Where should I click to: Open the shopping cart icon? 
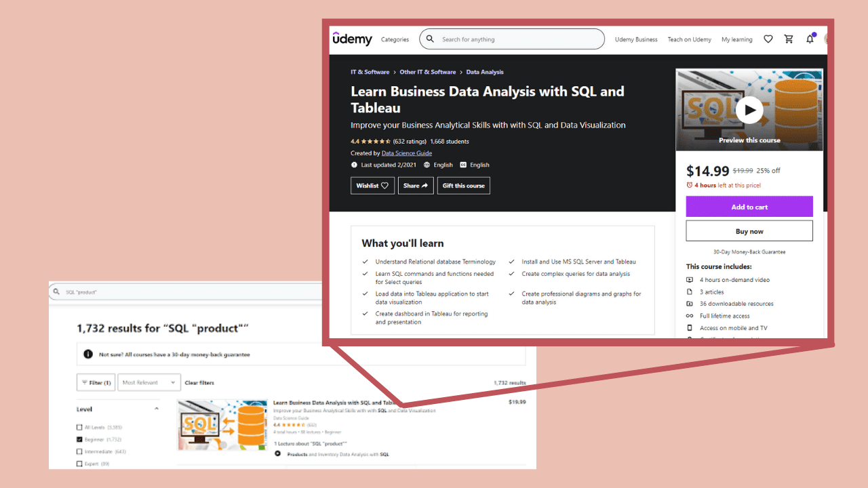[x=789, y=39]
